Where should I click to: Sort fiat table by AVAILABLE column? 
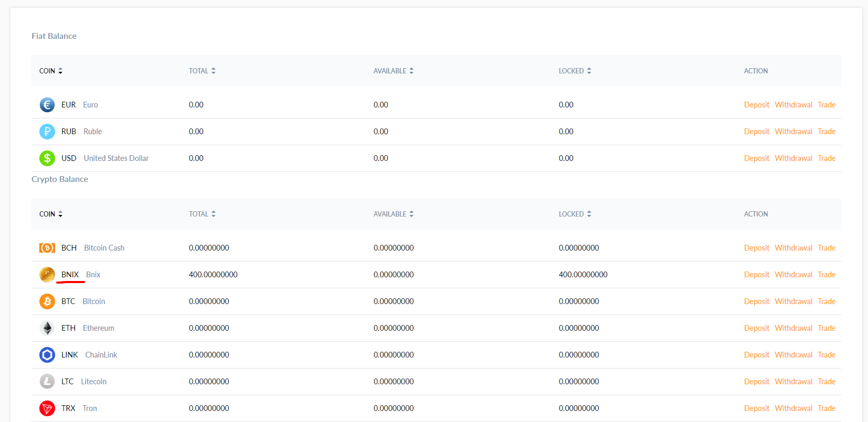pos(394,71)
